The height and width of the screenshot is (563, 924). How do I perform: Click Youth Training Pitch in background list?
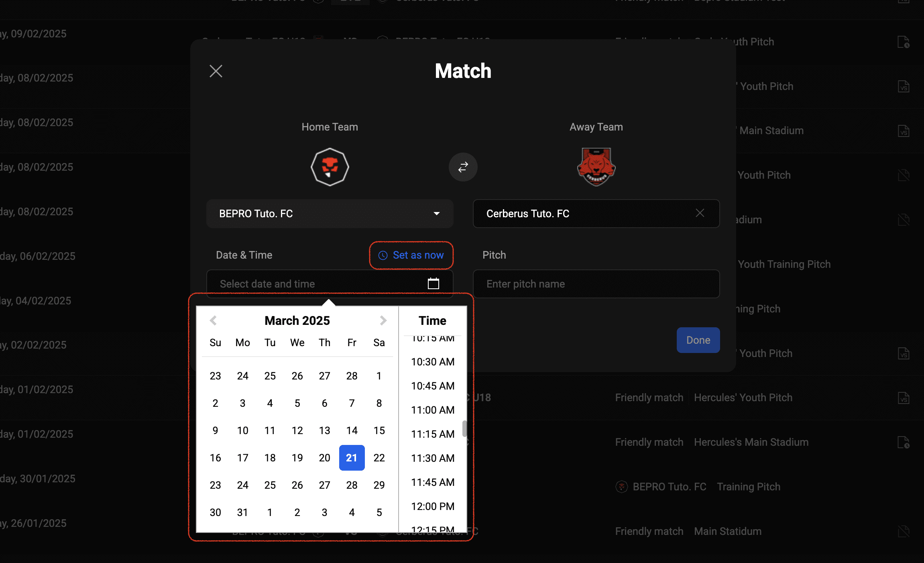point(784,264)
